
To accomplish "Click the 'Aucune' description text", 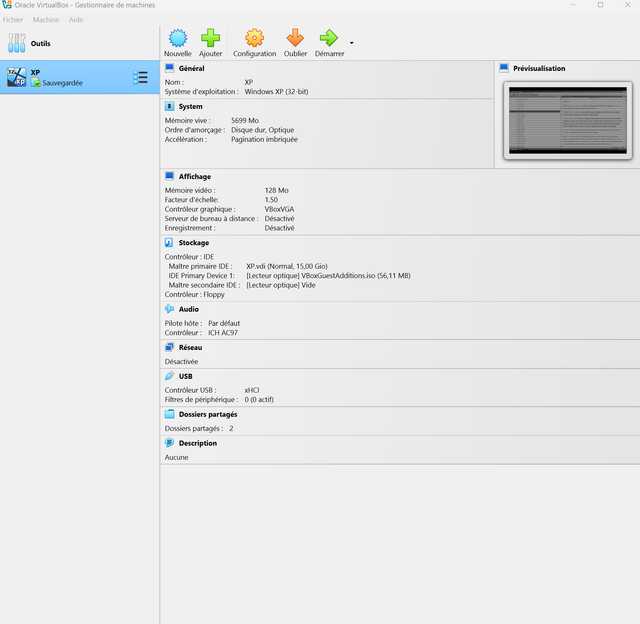I will tap(176, 457).
